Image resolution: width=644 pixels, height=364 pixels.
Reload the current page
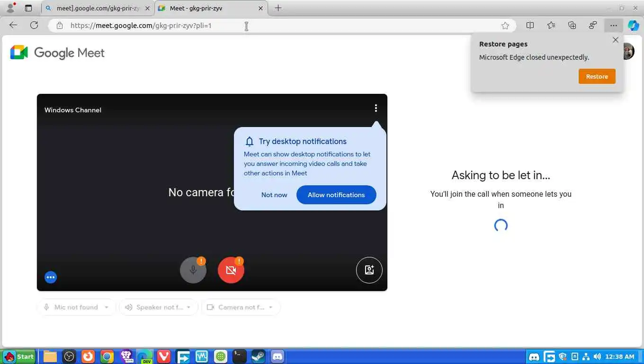[34, 26]
